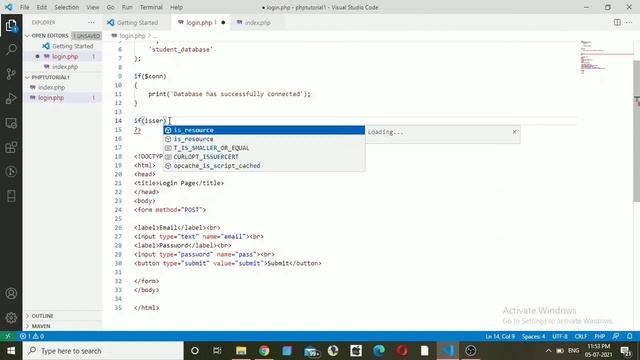Click the editor vertical scrollbar
Viewport: 640px width, 360px height.
coord(636,131)
